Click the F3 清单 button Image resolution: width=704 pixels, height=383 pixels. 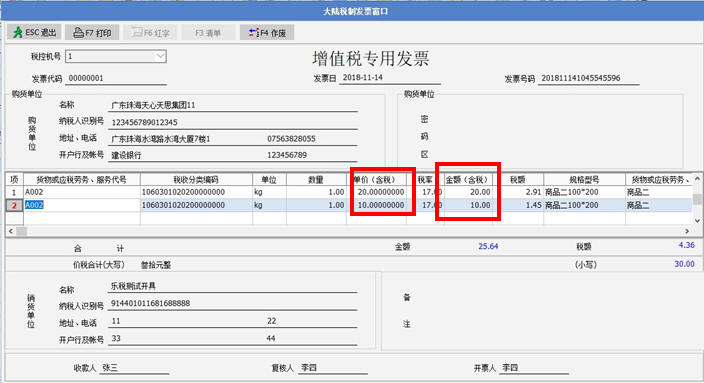click(208, 33)
